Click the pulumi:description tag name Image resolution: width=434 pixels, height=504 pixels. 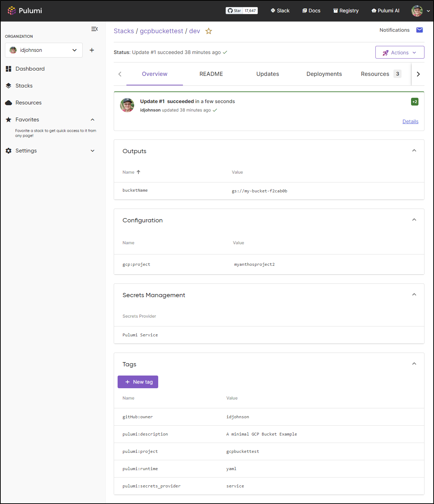point(145,434)
